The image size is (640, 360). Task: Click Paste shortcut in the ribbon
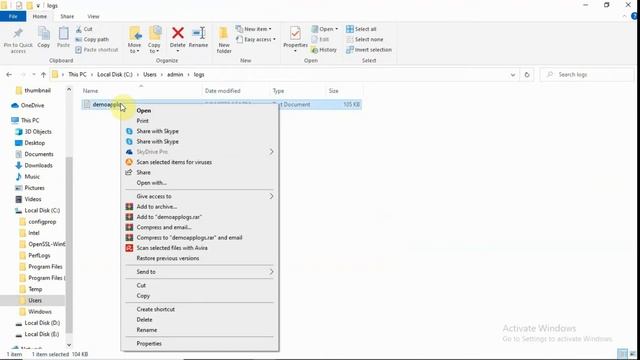[x=97, y=49]
